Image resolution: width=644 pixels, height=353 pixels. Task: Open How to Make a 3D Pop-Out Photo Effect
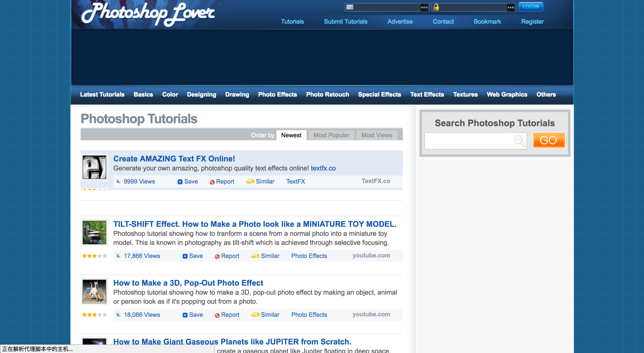click(188, 283)
